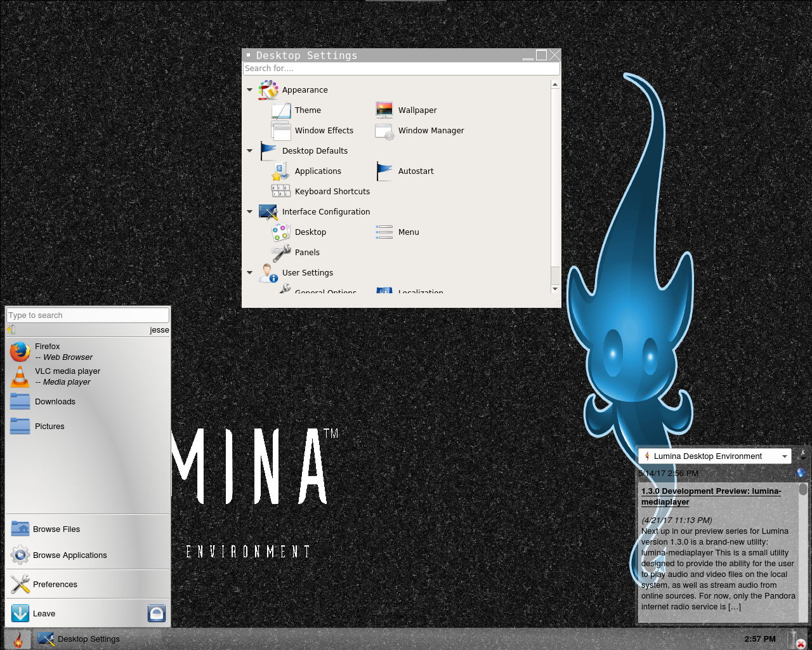Open the Autostart flag icon

click(x=384, y=171)
